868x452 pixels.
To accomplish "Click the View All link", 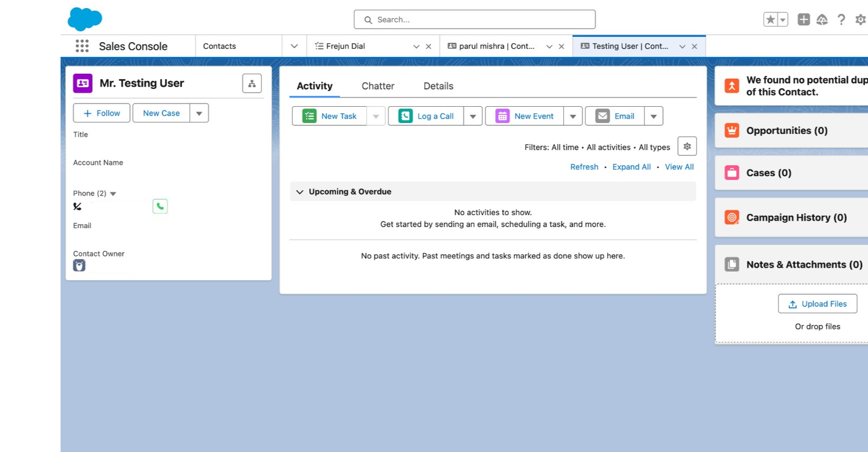I will (679, 167).
